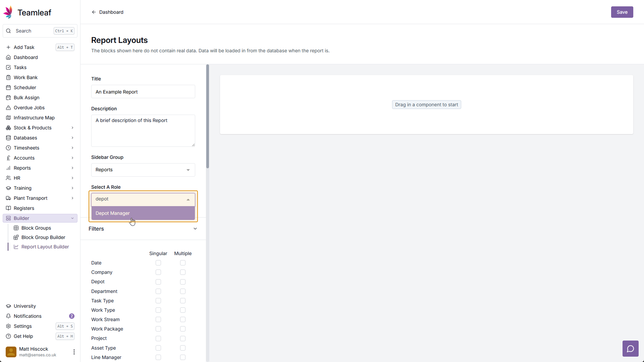Click the Block Groups grid icon
Image resolution: width=644 pixels, height=362 pixels.
tap(16, 228)
